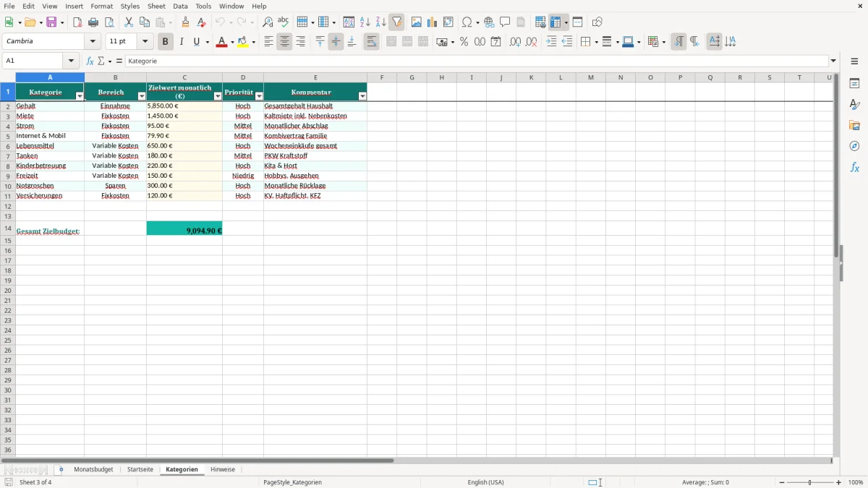Toggle the AutoFilter button

coord(397,22)
